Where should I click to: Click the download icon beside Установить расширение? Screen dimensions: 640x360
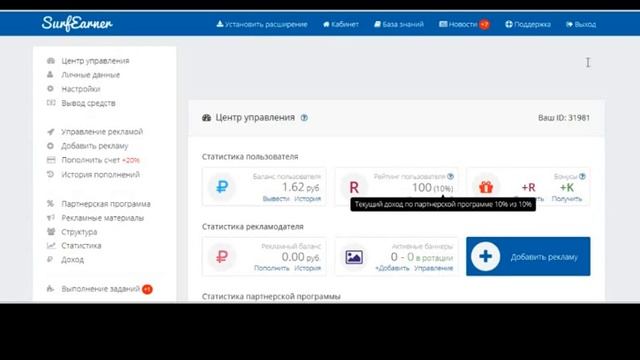tap(220, 24)
